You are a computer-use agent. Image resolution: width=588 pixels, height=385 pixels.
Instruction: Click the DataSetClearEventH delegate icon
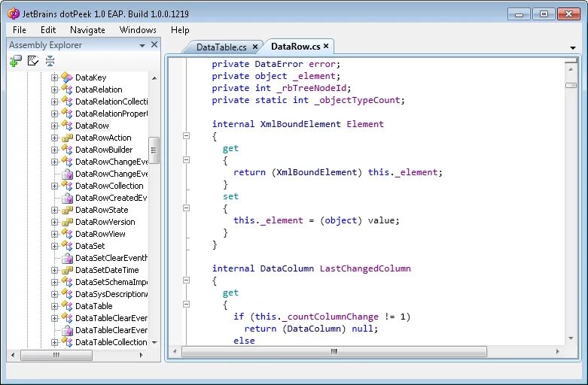[x=67, y=258]
